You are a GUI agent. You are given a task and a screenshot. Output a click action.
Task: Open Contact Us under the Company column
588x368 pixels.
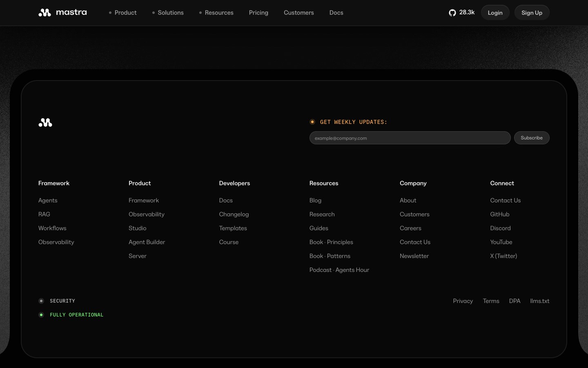tap(415, 242)
